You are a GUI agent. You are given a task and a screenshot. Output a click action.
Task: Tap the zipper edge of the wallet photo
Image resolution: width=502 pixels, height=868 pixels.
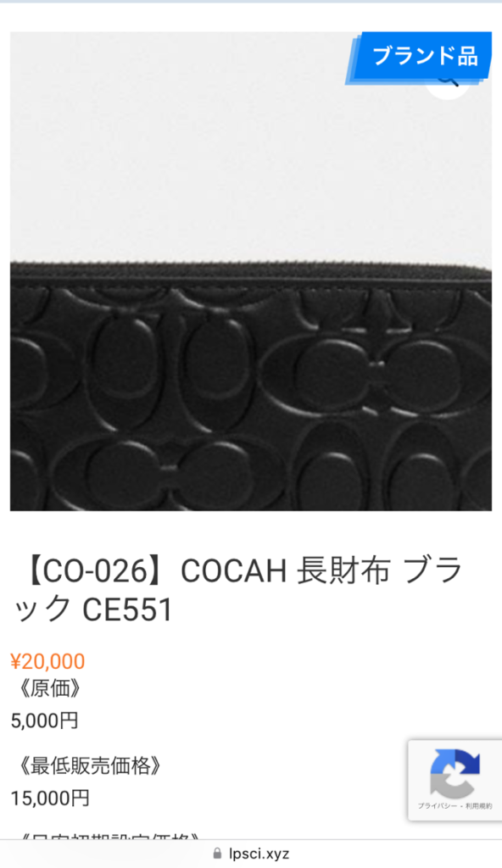[x=251, y=270]
